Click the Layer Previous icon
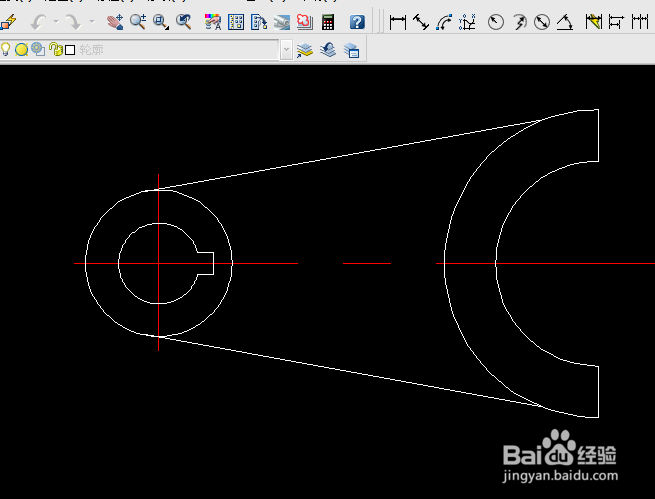655x499 pixels. [x=328, y=50]
